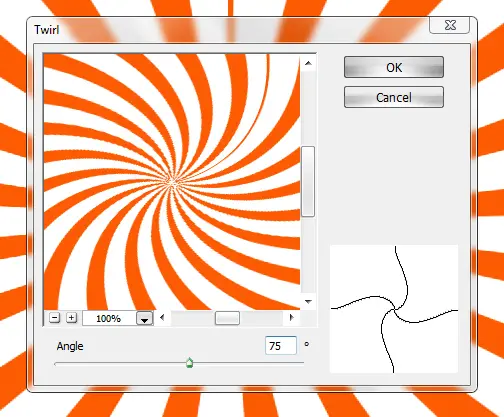Click the vertical scrollbar thumb

(308, 181)
